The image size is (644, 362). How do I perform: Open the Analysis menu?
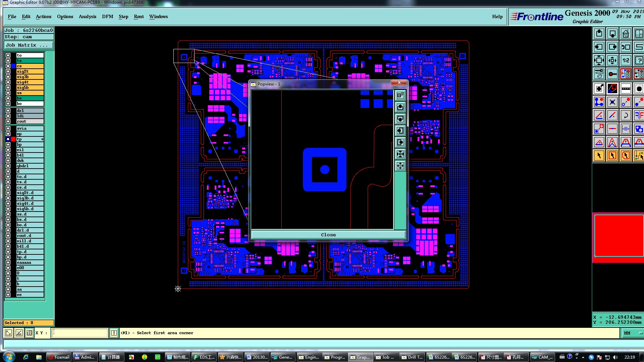87,16
